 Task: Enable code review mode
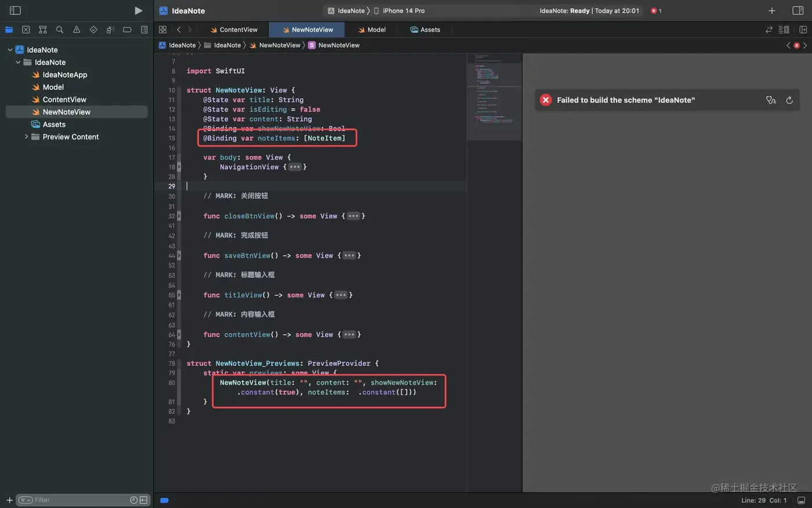(x=769, y=30)
